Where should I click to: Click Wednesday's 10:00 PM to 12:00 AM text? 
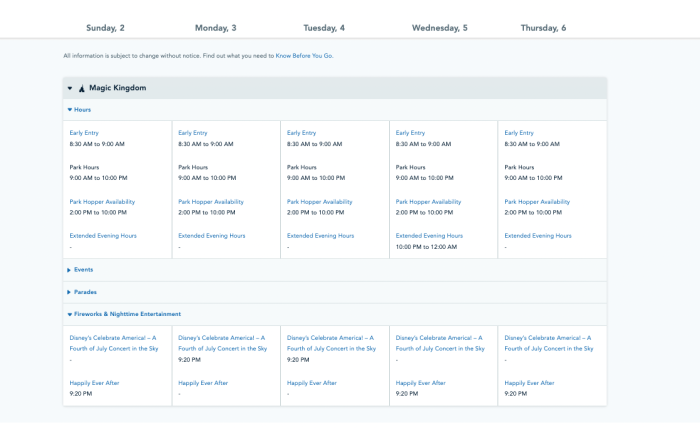(426, 247)
